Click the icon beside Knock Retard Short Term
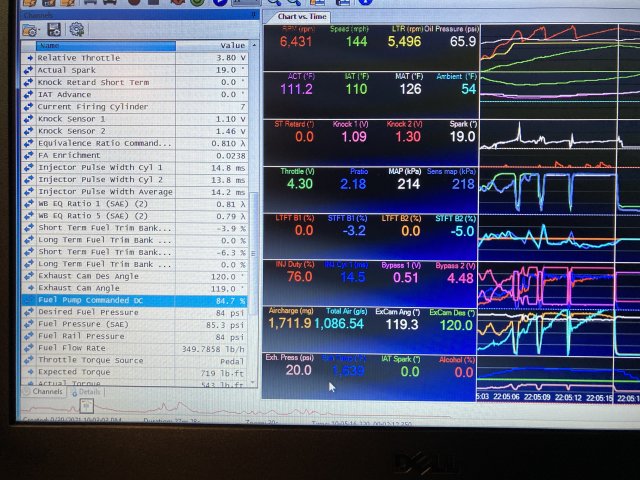The image size is (640, 480). [29, 82]
